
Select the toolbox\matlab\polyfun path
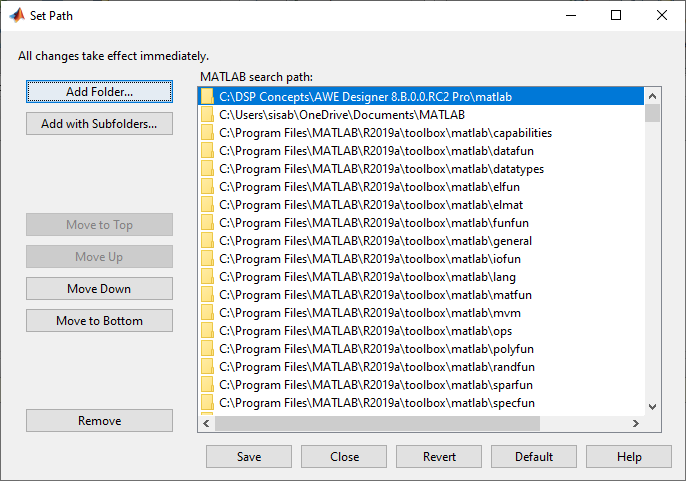click(422, 349)
